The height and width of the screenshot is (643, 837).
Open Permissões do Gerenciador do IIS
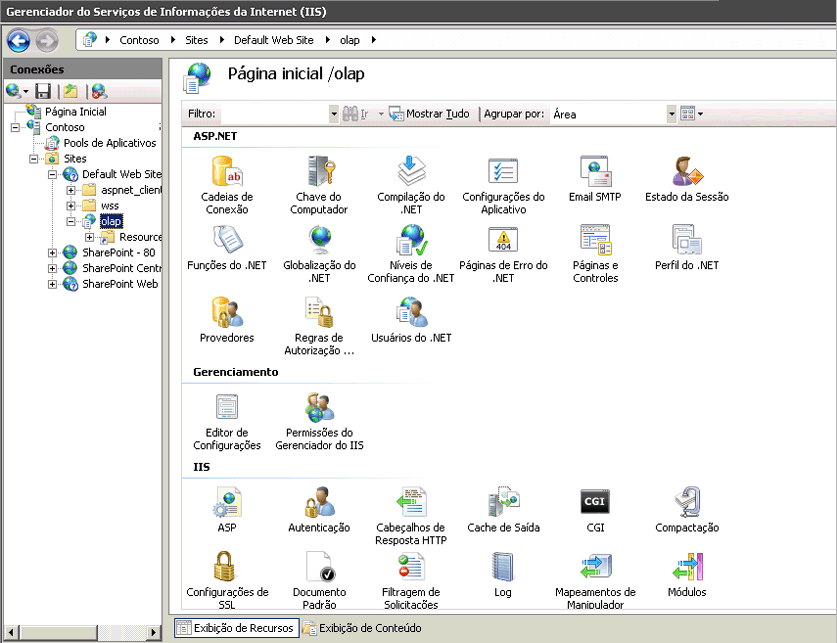(319, 421)
